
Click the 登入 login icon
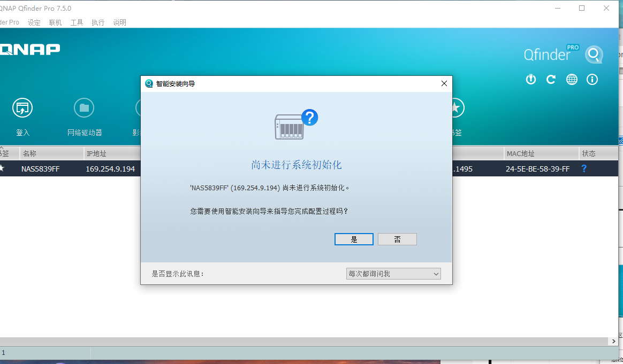point(22,108)
